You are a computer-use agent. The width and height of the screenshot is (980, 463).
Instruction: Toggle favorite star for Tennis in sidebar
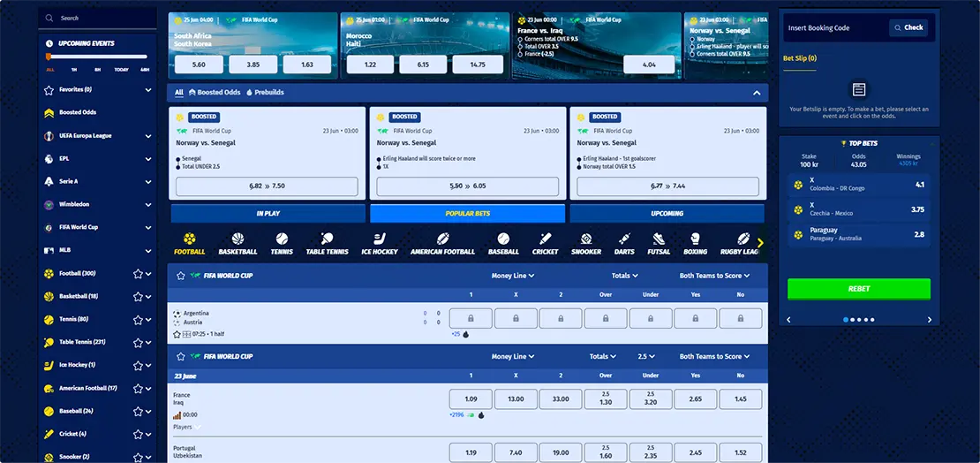(138, 320)
